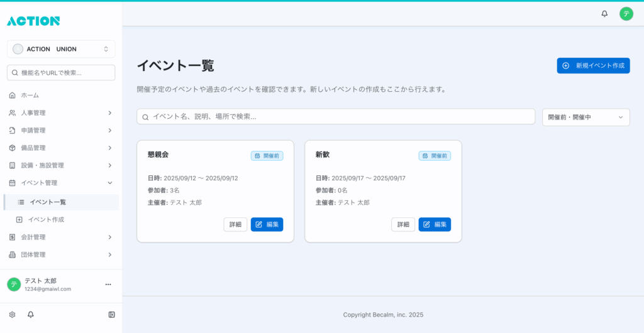Click the ホーム icon in sidebar
The height and width of the screenshot is (333, 644).
click(x=13, y=96)
